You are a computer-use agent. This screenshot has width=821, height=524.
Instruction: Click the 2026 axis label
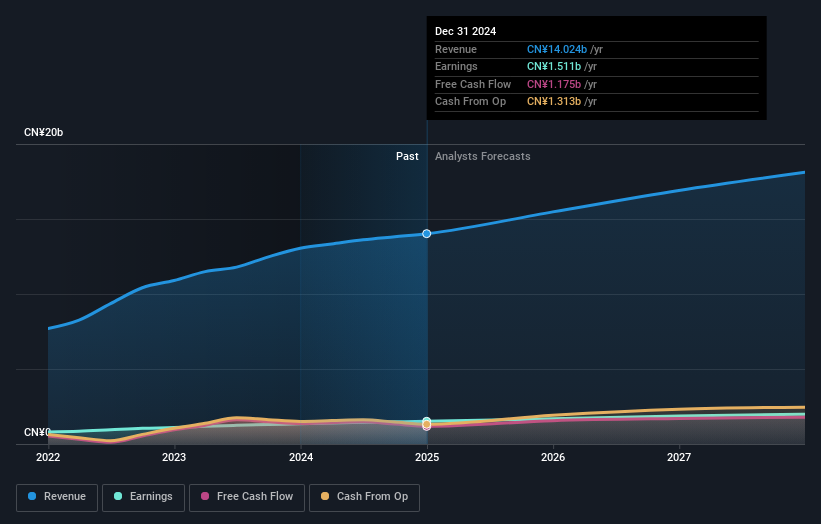click(553, 457)
